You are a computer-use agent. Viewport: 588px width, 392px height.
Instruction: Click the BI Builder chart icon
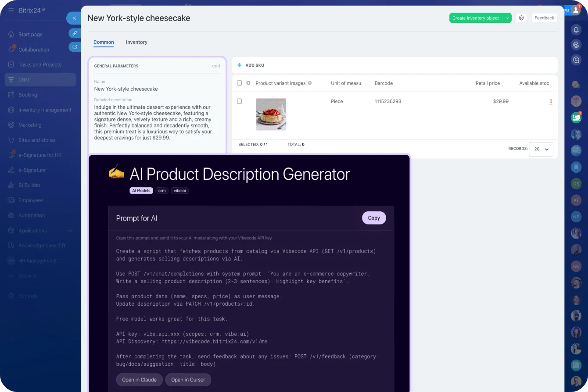pyautogui.click(x=11, y=185)
